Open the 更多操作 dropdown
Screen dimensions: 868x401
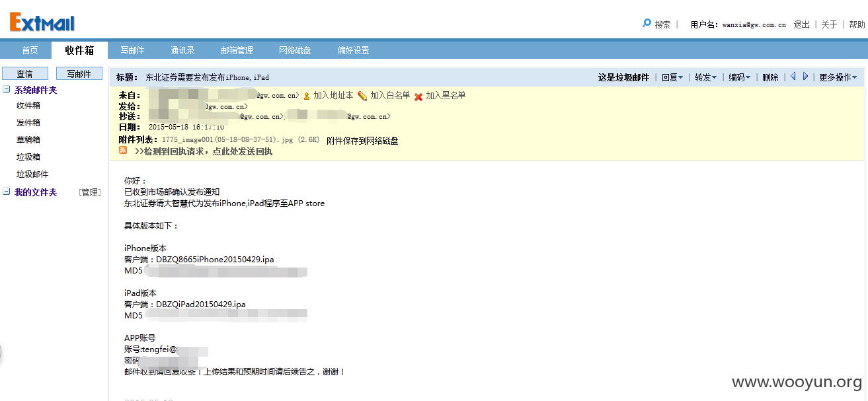tap(838, 77)
